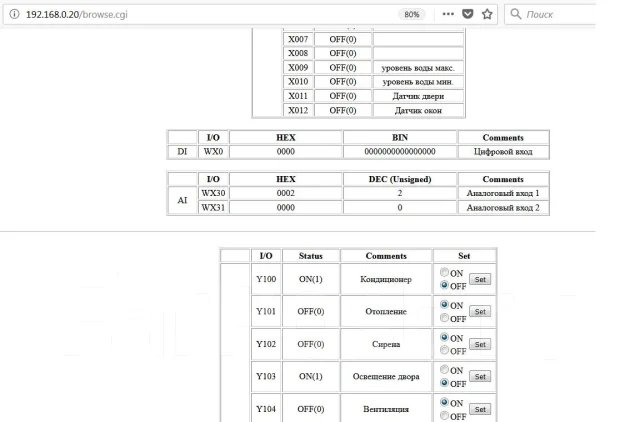Click the BIN column header

click(400, 138)
